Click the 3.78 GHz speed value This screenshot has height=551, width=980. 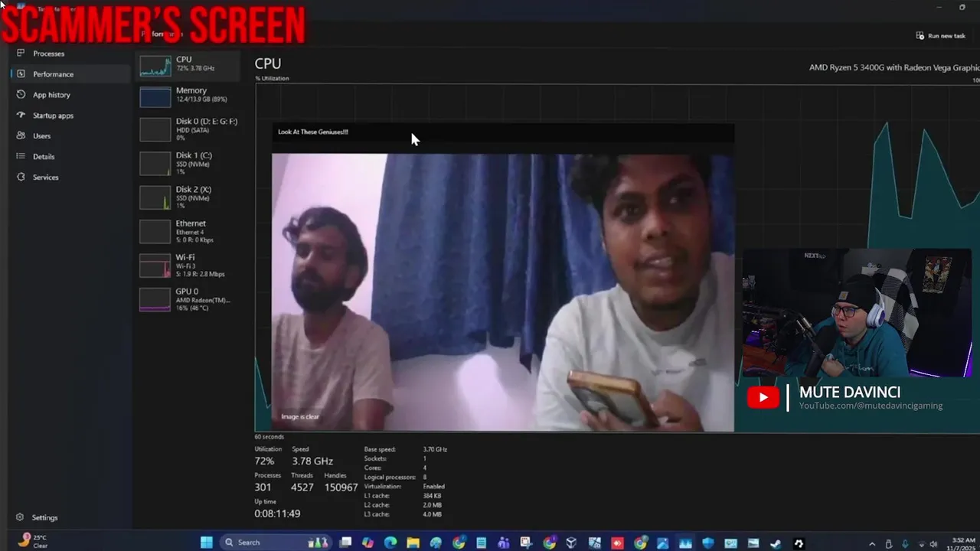pyautogui.click(x=312, y=461)
